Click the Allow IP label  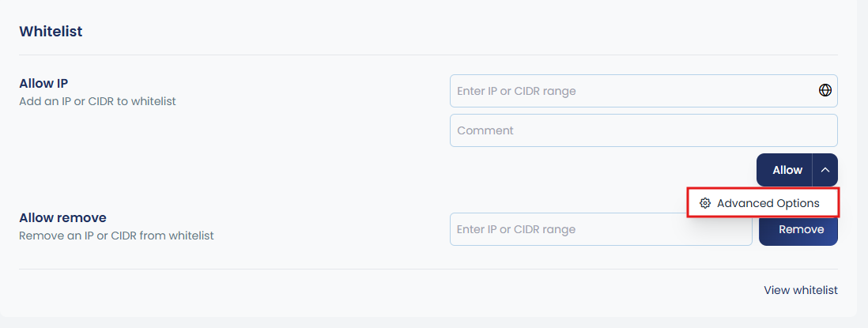pos(46,84)
